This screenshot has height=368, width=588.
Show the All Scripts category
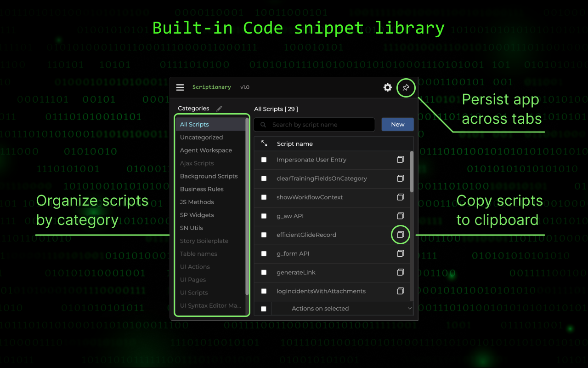click(x=211, y=125)
